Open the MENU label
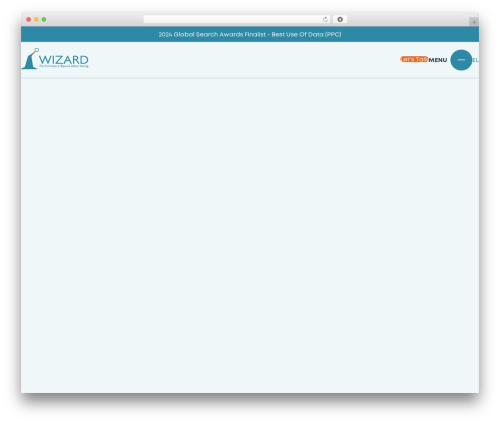The width and height of the screenshot is (500, 423). click(x=438, y=60)
